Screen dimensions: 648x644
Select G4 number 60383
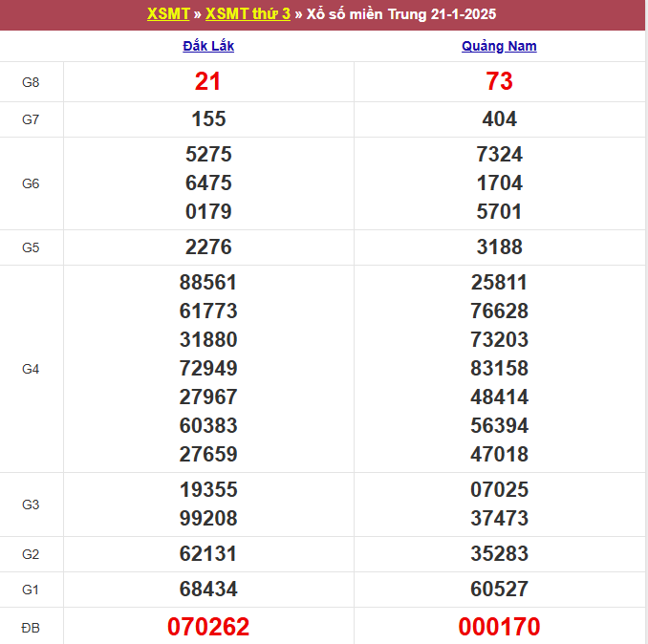(x=208, y=425)
